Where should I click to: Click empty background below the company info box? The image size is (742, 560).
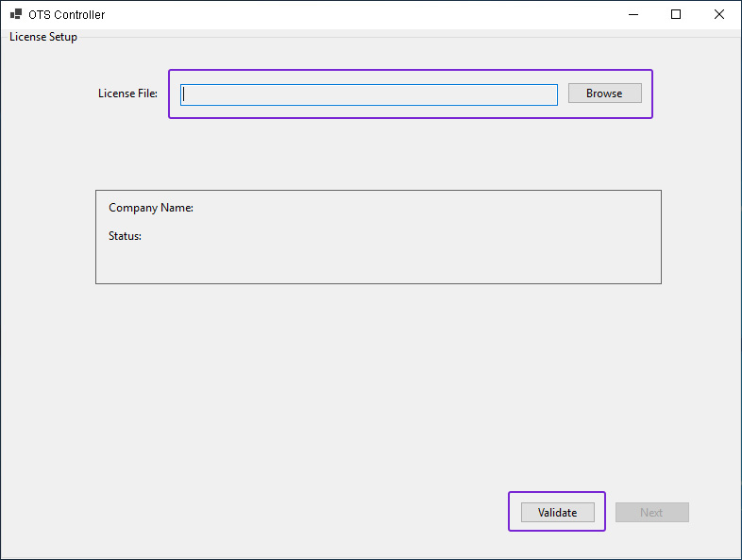[378, 378]
